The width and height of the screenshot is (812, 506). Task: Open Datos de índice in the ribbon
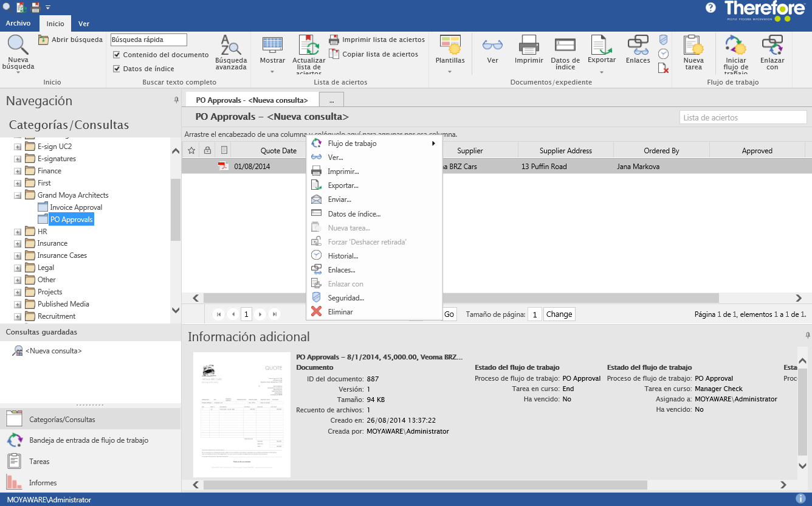tap(565, 53)
